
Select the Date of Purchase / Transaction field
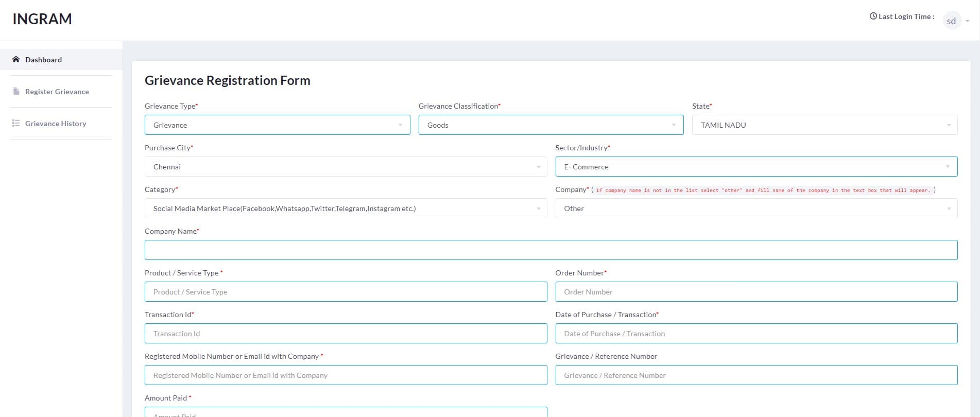click(x=756, y=334)
